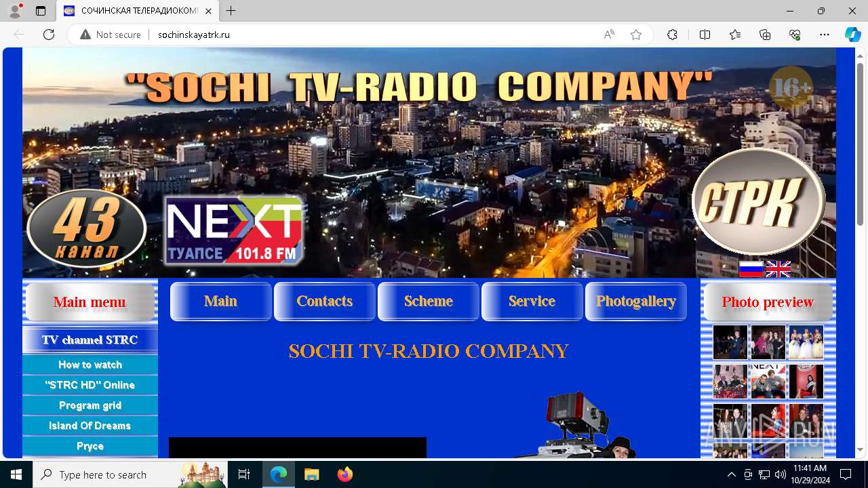
Task: Open Browser essentials heart icon
Action: (x=795, y=35)
